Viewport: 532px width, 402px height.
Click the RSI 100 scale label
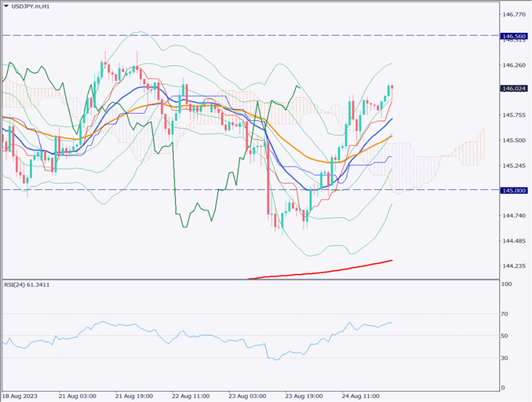pos(508,284)
